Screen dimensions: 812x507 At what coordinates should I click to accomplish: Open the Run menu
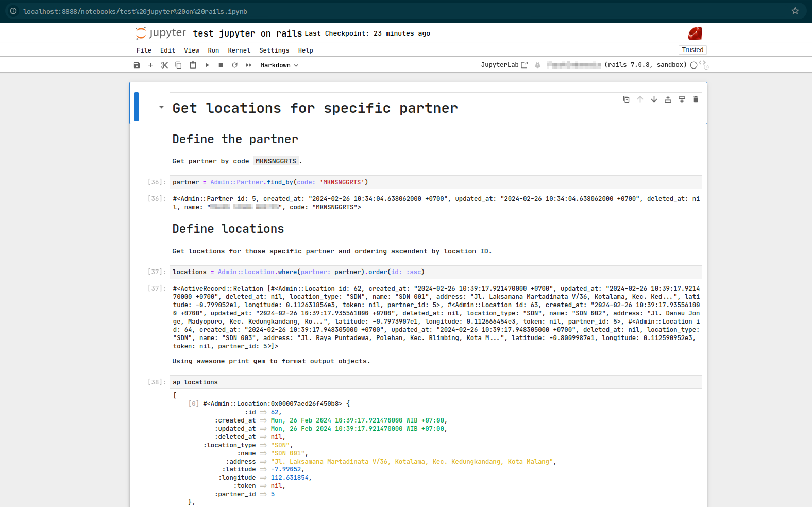213,50
